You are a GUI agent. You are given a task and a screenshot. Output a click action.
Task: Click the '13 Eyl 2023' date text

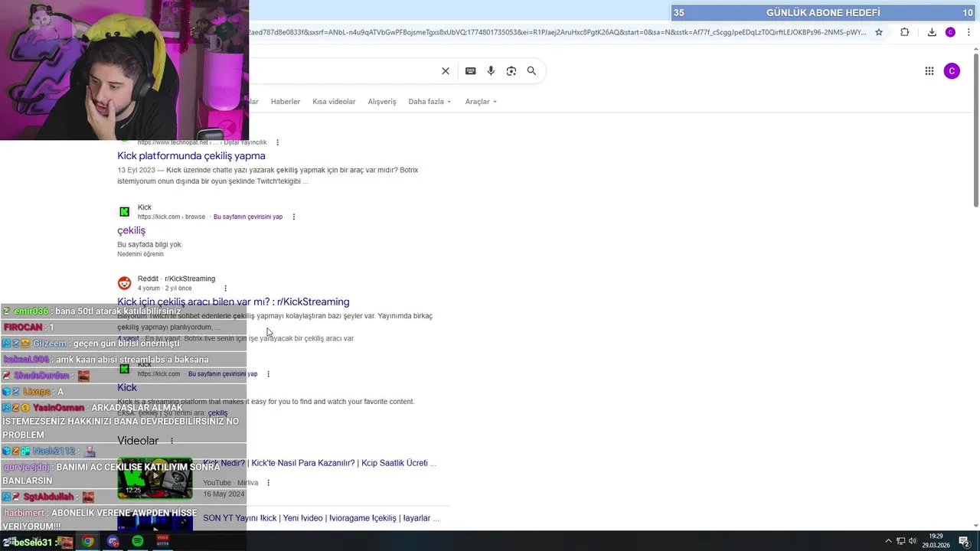(136, 170)
